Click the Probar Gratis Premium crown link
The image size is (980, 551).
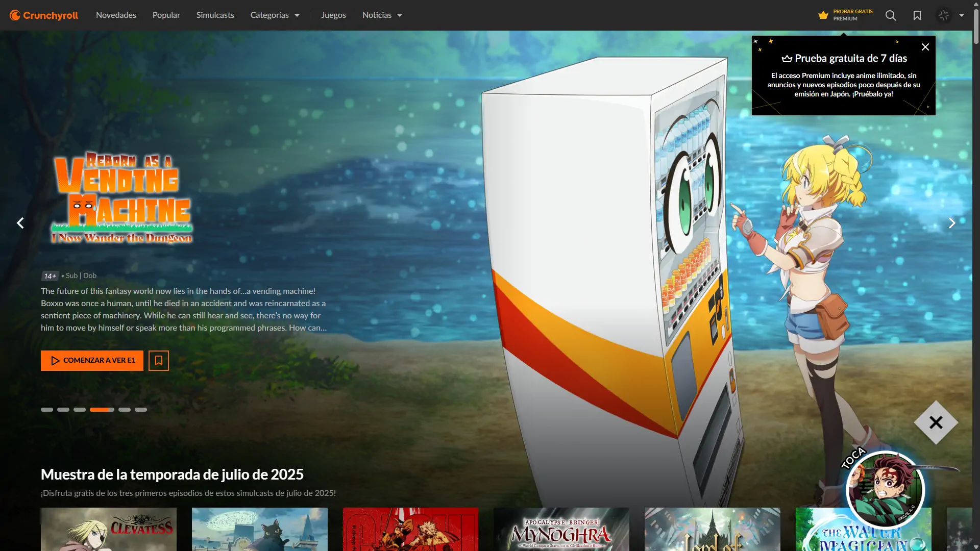click(845, 15)
